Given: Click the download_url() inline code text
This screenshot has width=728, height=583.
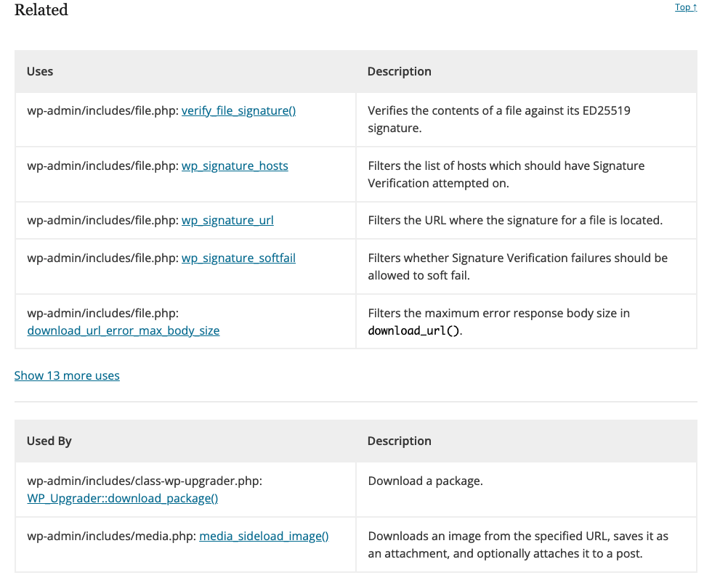Looking at the screenshot, I should pos(415,331).
